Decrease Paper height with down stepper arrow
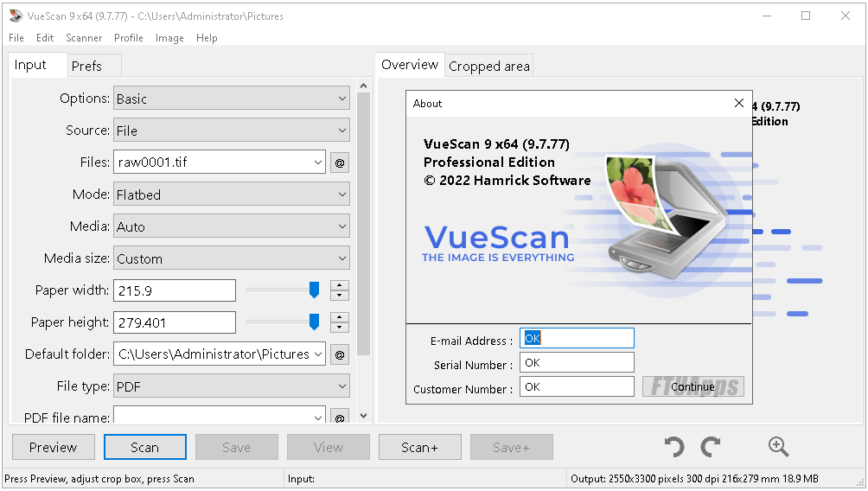Screen dimensions: 868x491 tap(340, 327)
